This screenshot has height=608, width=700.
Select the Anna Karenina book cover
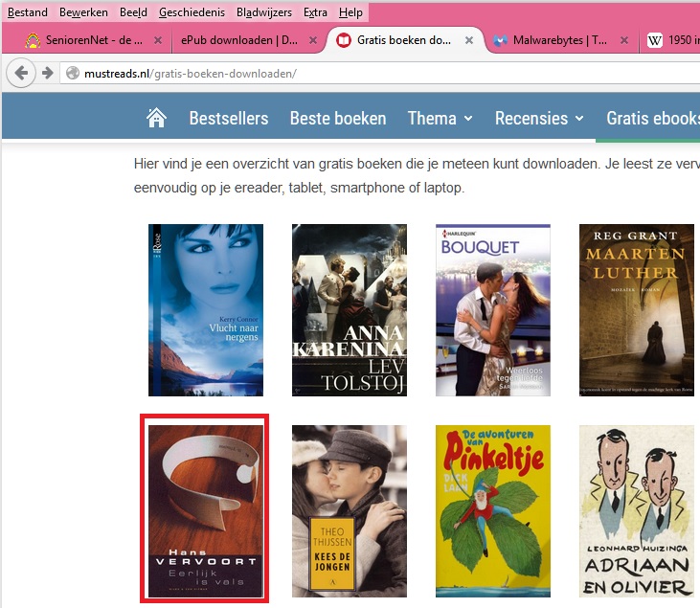tap(350, 310)
